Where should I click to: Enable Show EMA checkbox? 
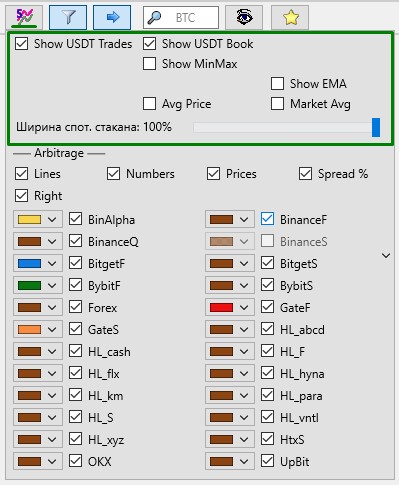tap(277, 84)
